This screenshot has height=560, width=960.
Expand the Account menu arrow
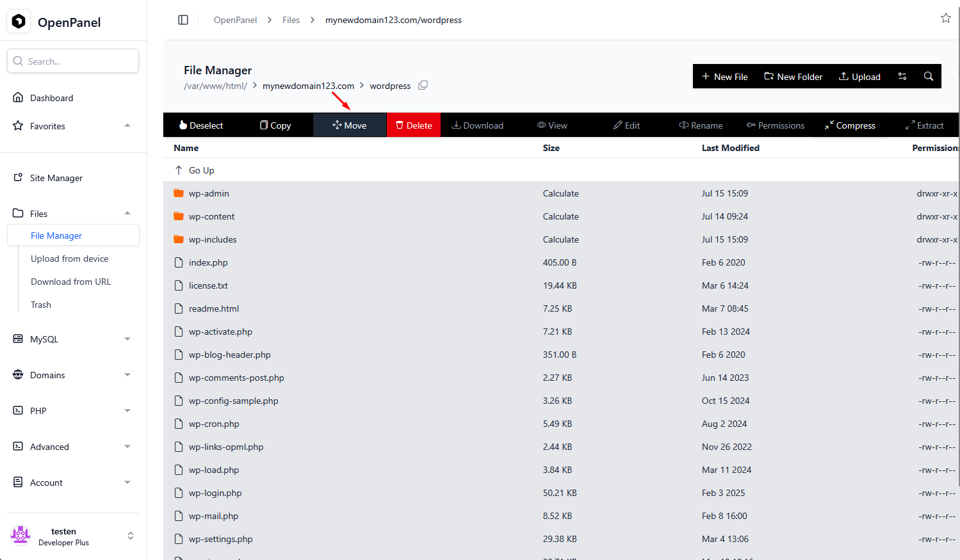[127, 483]
